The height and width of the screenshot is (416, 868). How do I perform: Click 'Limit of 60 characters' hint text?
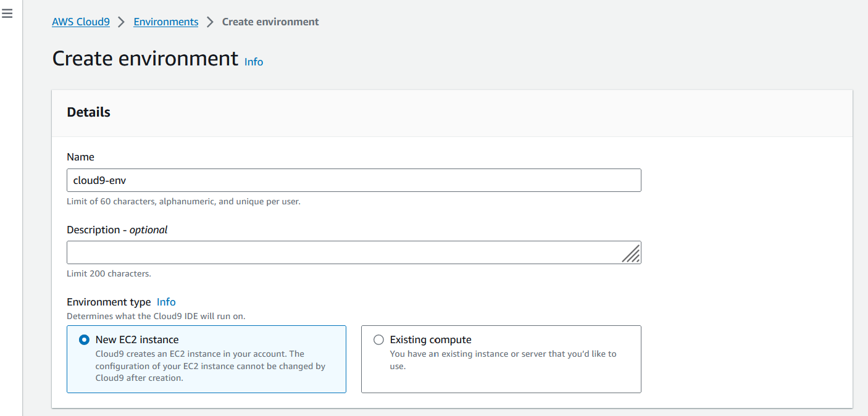pyautogui.click(x=183, y=201)
